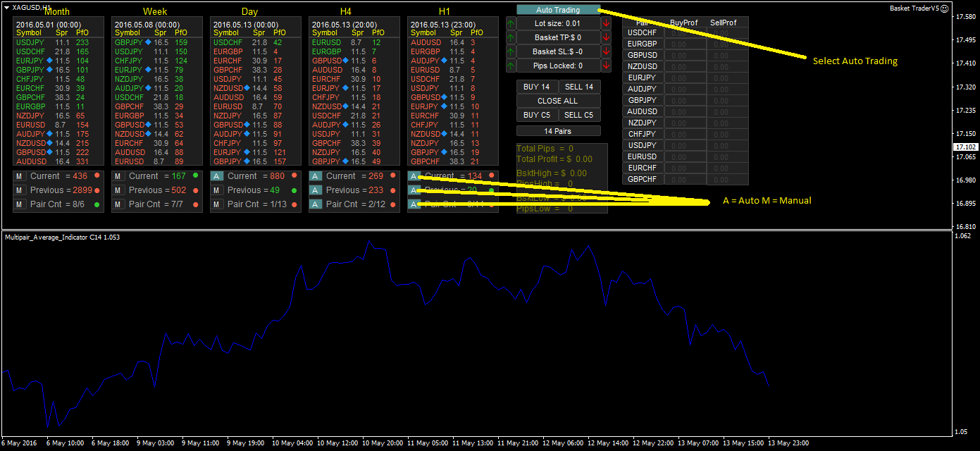Switch Day Current A button to manual
Viewport: 980px width, 451px height.
217,176
